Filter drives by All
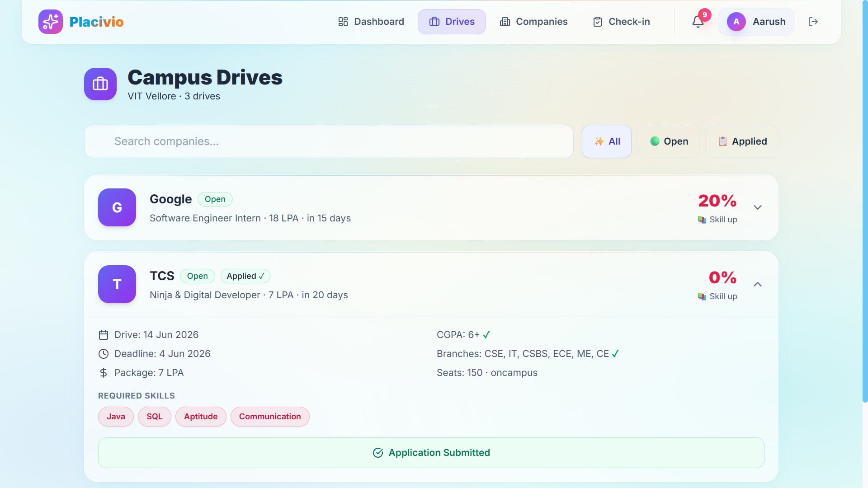Image resolution: width=868 pixels, height=488 pixels. [x=607, y=141]
